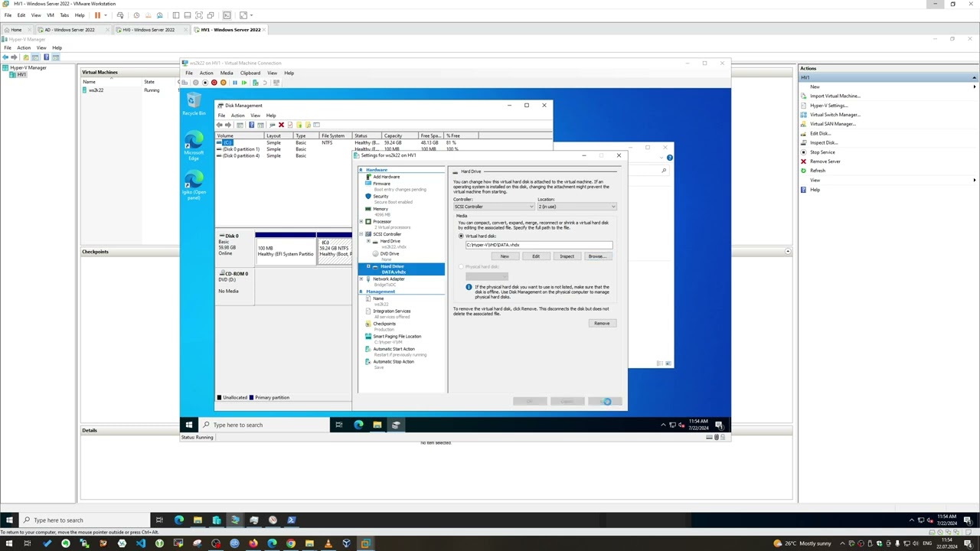Click the Checkpoint icon in VM Connection toolbar
This screenshot has width=980, height=551.
click(x=255, y=82)
